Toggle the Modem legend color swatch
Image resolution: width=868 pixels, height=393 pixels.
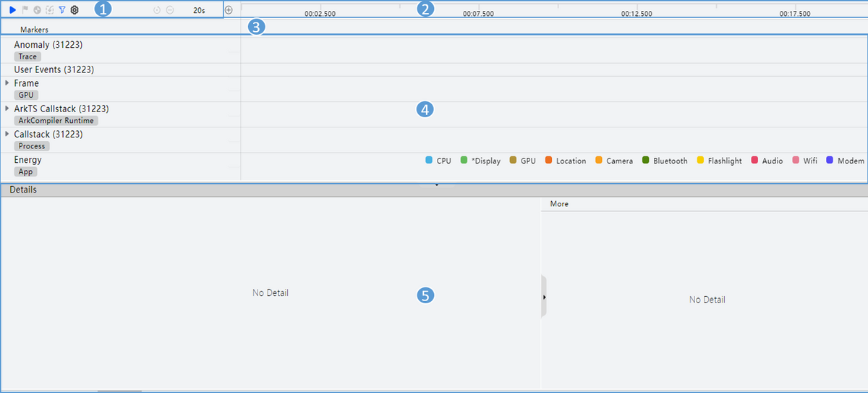830,161
